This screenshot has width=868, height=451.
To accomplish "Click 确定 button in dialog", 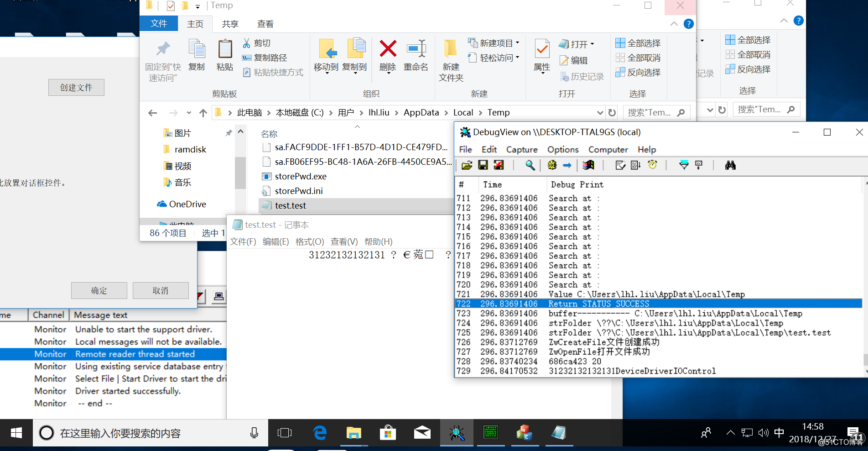I will click(x=99, y=290).
